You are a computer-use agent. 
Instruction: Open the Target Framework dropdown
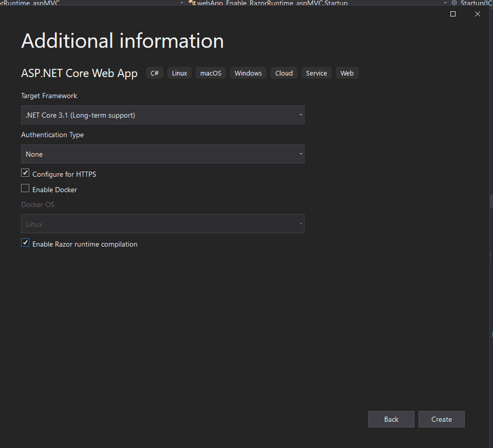pos(162,115)
